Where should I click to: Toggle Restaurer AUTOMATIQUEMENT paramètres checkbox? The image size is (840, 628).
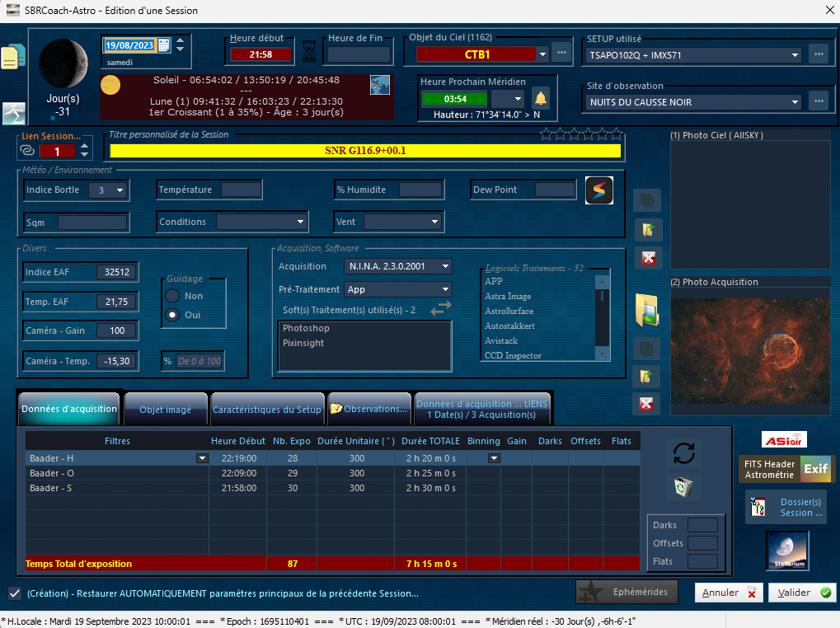(15, 593)
